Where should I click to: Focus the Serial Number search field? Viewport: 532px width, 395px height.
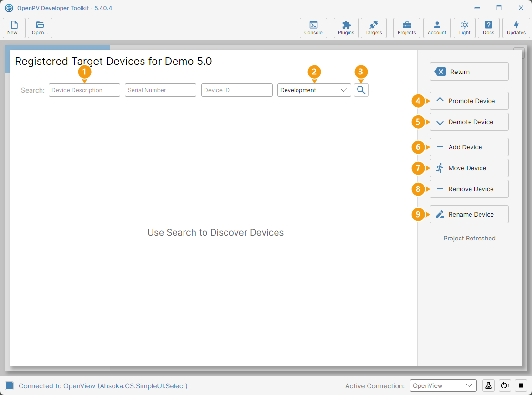[x=161, y=90]
